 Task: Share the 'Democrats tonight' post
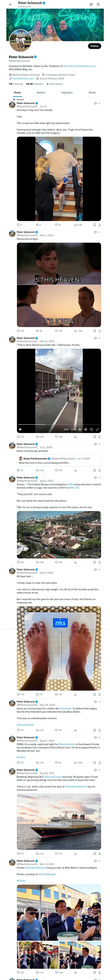[x=99, y=331]
